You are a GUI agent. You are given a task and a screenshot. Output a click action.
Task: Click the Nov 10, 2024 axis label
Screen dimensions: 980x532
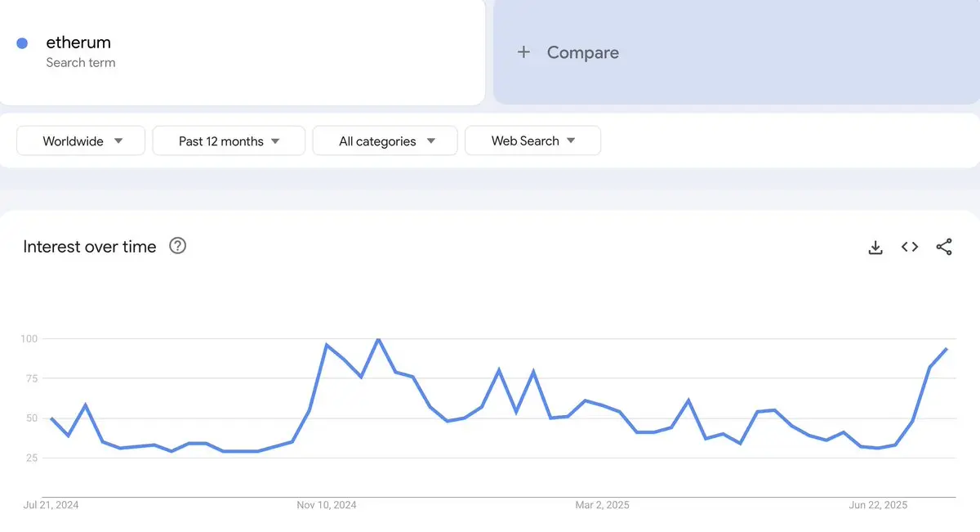327,505
